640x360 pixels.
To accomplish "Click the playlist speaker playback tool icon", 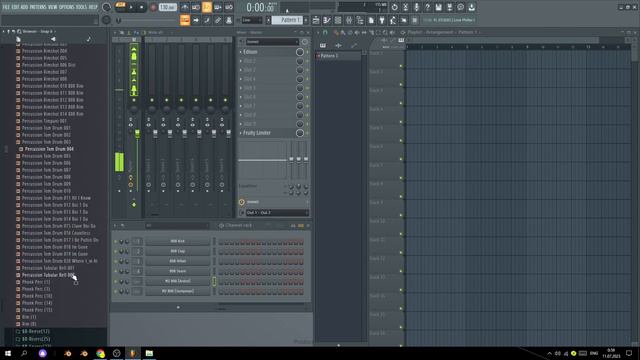I will click(392, 32).
